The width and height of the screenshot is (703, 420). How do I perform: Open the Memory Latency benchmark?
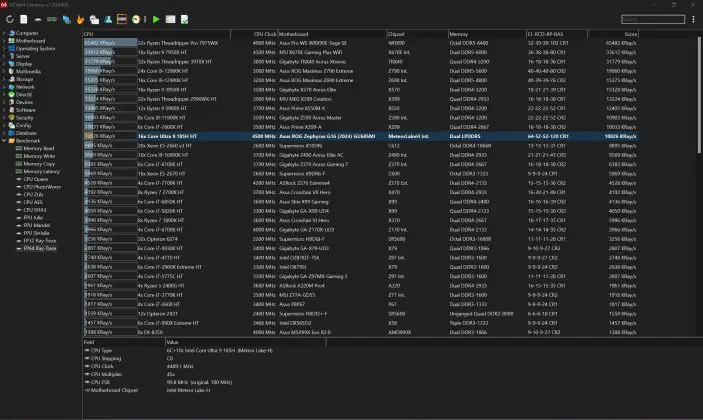click(41, 171)
